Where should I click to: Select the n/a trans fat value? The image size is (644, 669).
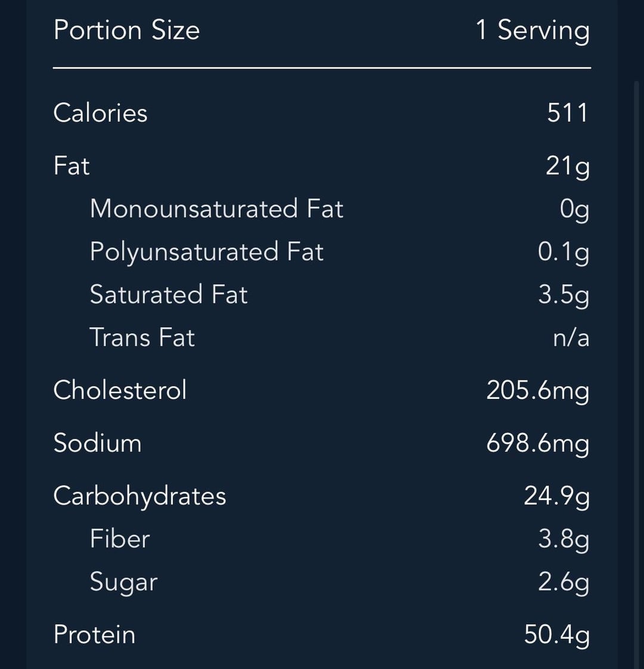pos(571,338)
